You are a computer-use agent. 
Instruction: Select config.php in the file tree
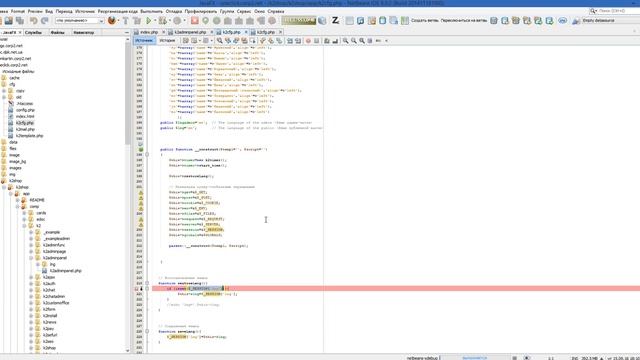pos(25,110)
